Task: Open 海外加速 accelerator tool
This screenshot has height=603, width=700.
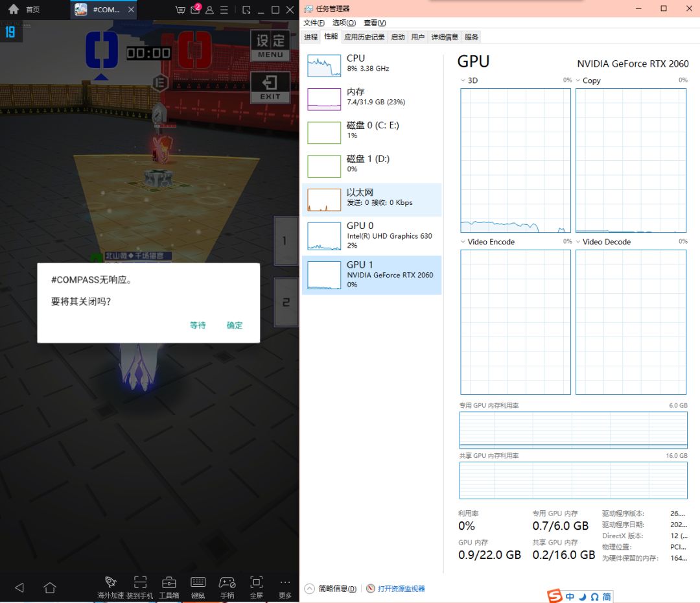Action: coord(110,587)
